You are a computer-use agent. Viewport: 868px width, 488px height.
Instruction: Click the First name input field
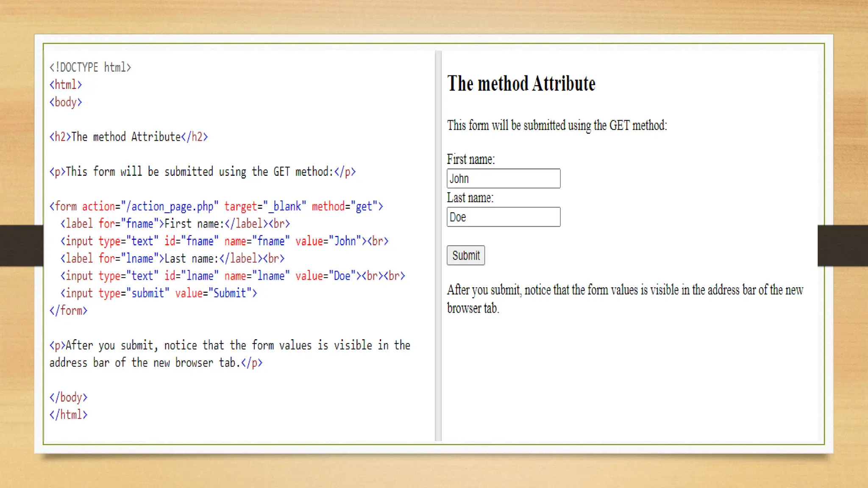(x=503, y=178)
